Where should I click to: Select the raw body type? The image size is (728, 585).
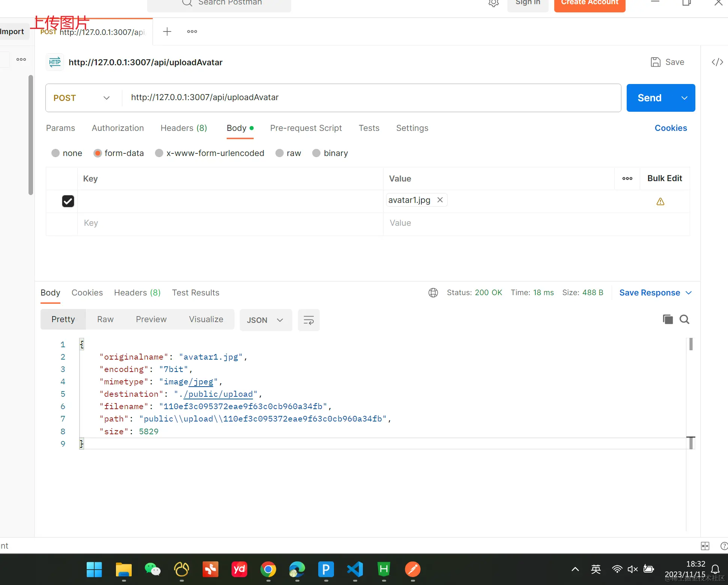(280, 153)
